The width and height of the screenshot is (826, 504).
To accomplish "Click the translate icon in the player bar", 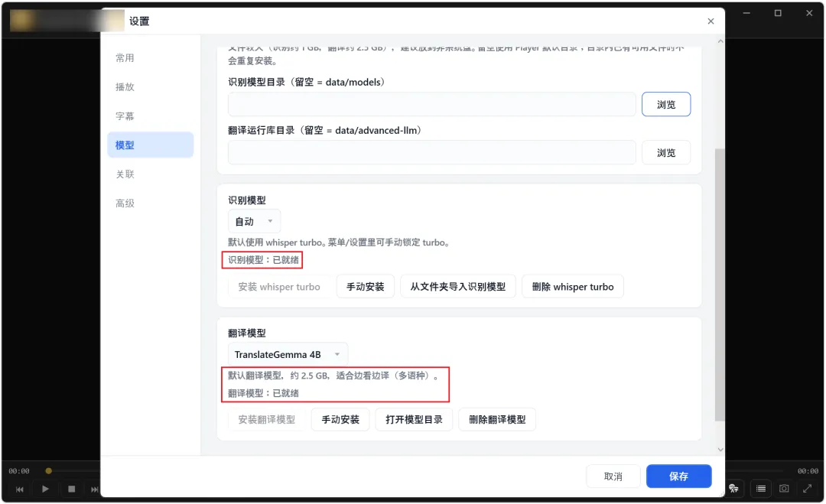I will [x=733, y=488].
